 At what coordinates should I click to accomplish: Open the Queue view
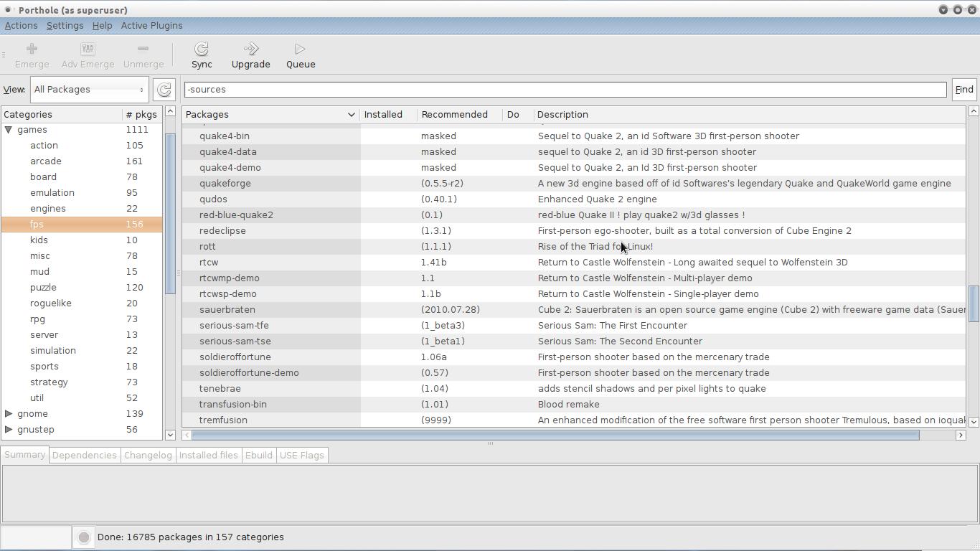pyautogui.click(x=301, y=55)
